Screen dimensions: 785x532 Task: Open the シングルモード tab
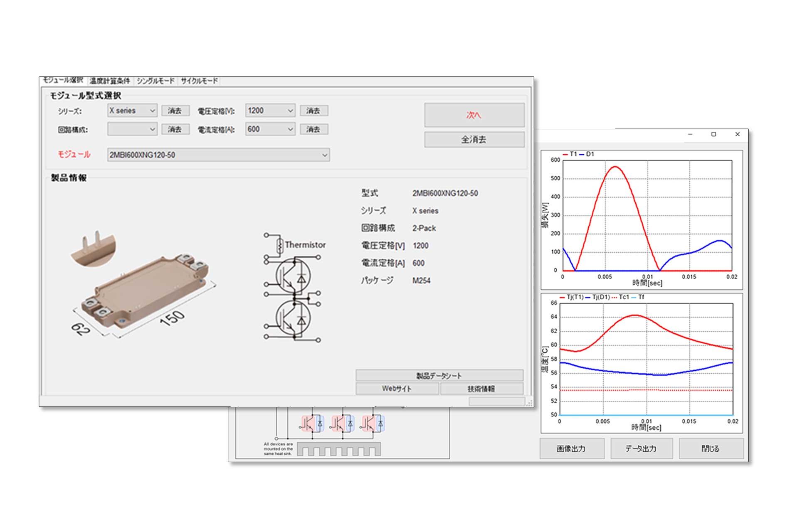pyautogui.click(x=156, y=81)
